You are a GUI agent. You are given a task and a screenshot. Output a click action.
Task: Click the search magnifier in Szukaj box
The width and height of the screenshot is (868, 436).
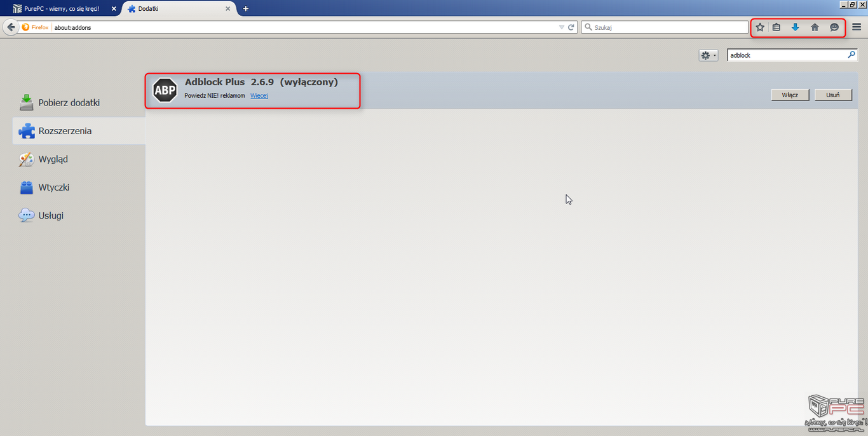point(588,27)
